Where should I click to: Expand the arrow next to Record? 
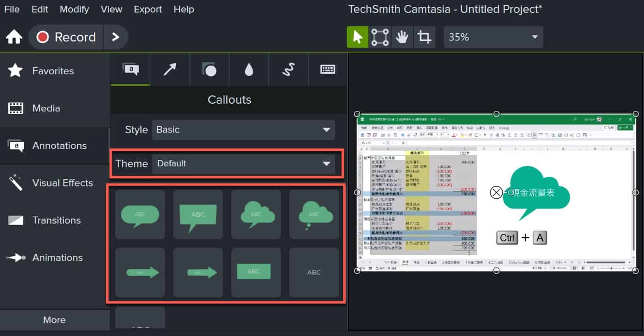point(116,37)
